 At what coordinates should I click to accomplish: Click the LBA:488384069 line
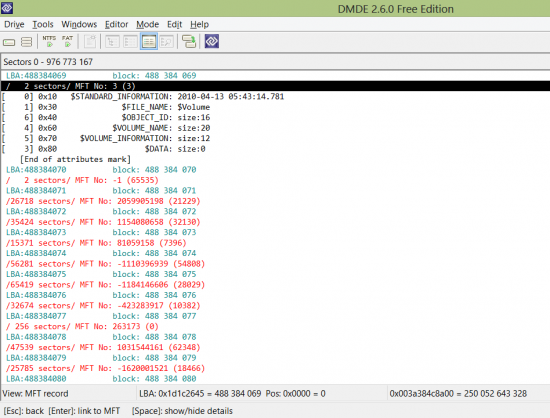click(101, 76)
